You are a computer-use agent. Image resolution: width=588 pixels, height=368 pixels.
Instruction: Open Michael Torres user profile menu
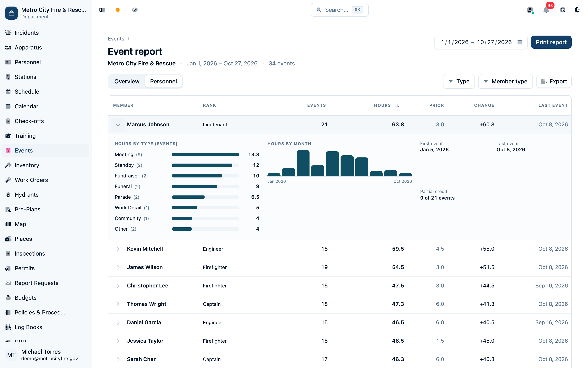click(x=46, y=355)
